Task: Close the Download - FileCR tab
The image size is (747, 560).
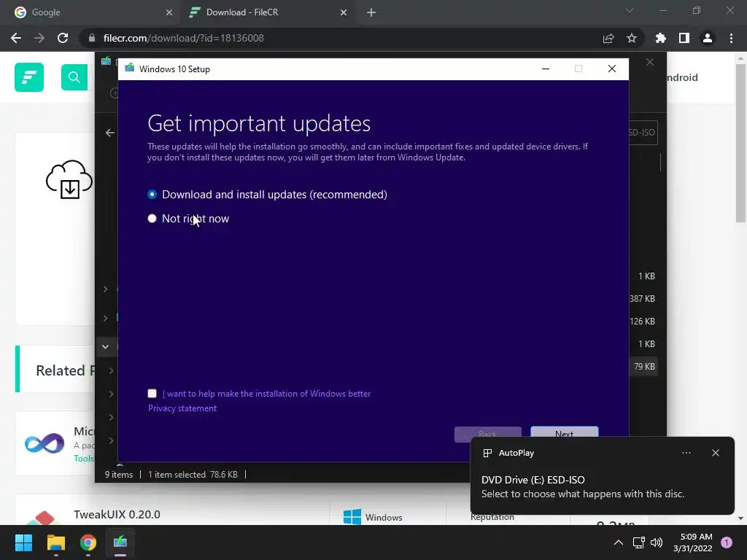Action: 344,12
